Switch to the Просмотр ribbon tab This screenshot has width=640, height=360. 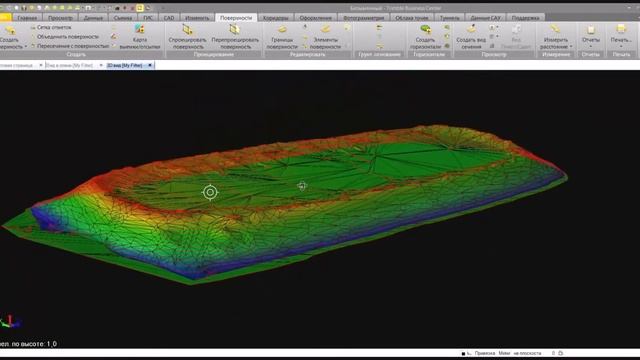[x=60, y=18]
